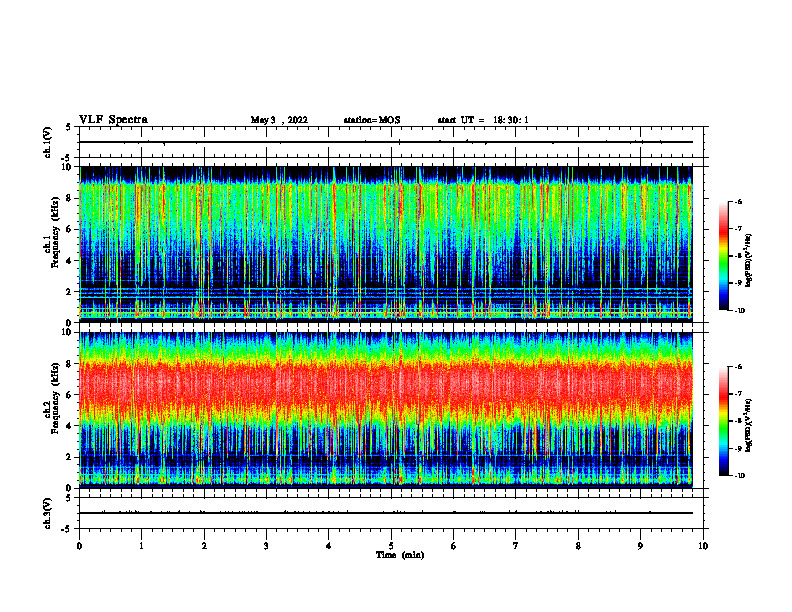Click the "VLF Spectra" plot title

click(x=113, y=120)
